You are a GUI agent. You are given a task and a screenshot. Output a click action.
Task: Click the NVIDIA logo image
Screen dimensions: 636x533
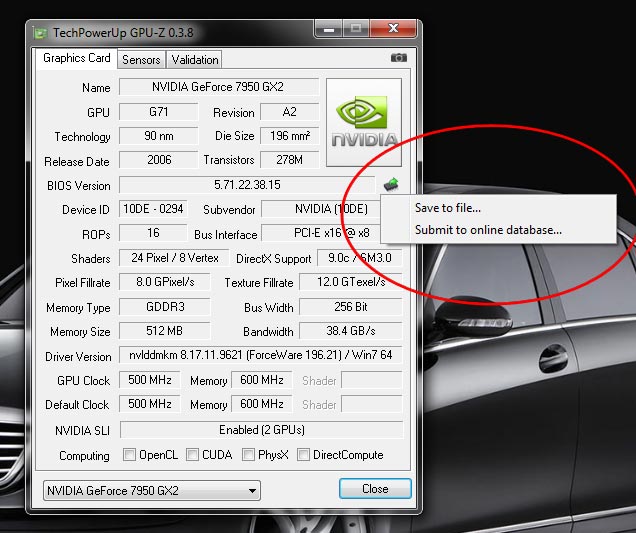pyautogui.click(x=364, y=123)
